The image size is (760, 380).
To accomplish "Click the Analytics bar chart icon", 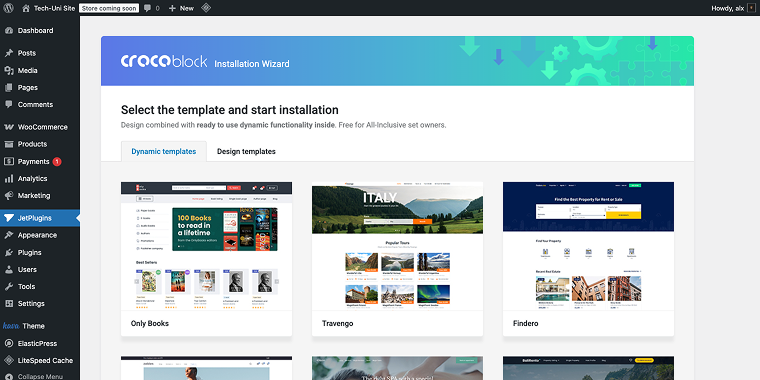I will tap(9, 178).
